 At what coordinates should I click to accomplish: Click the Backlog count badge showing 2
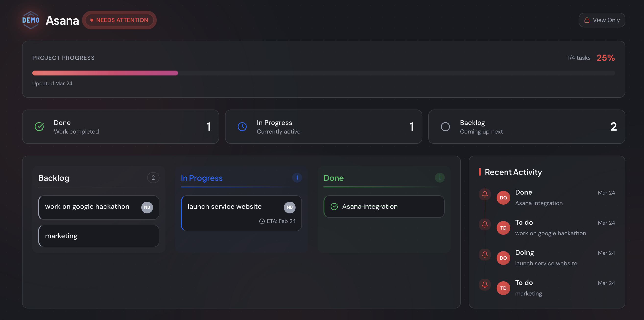pyautogui.click(x=153, y=178)
